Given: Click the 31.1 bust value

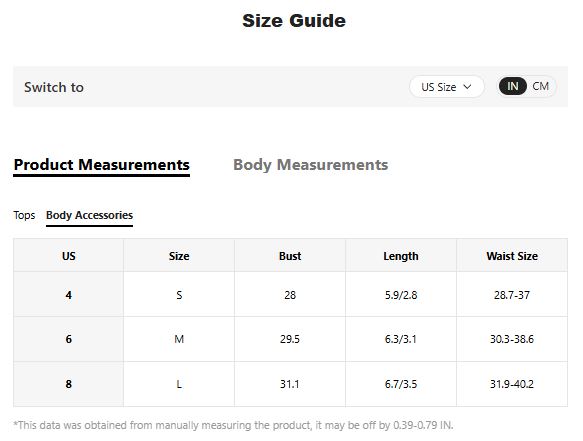Looking at the screenshot, I should point(290,384).
